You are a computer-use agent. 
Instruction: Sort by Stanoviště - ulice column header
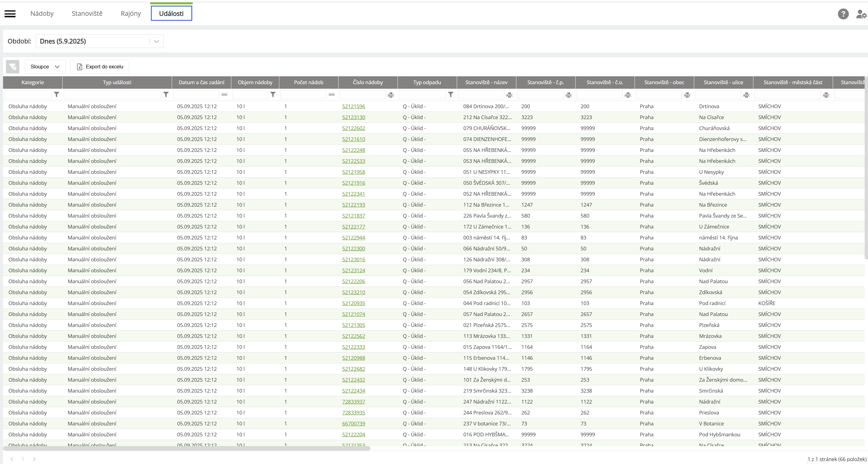pos(723,82)
